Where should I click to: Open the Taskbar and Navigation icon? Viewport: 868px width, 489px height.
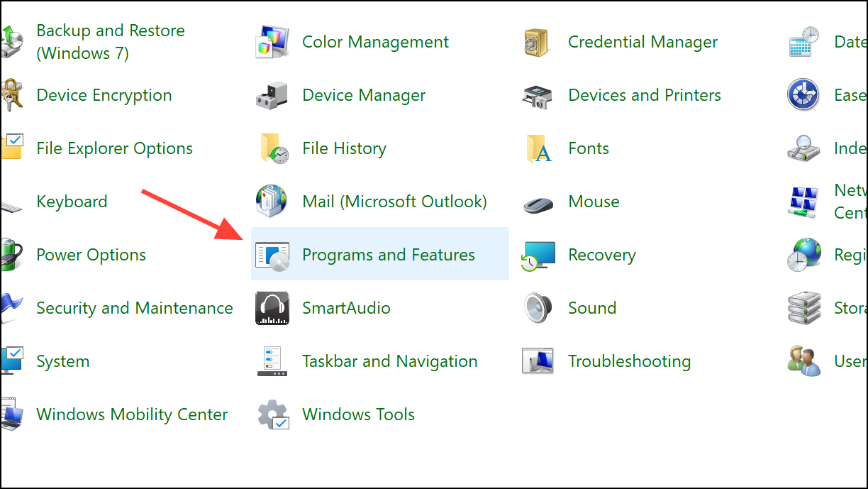[x=272, y=361]
